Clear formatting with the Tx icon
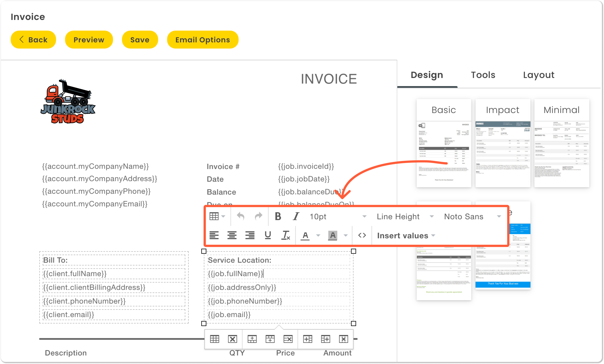 point(286,235)
